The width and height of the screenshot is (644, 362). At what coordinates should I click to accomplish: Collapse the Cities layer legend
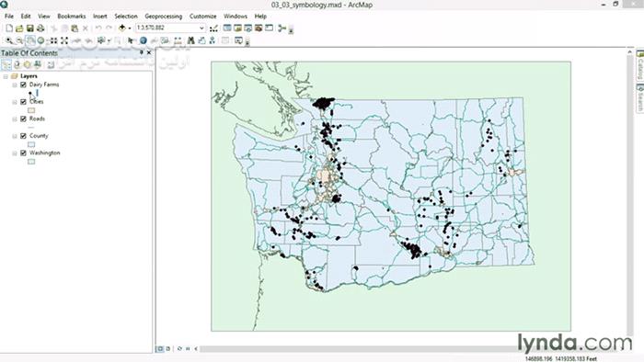[x=15, y=102]
